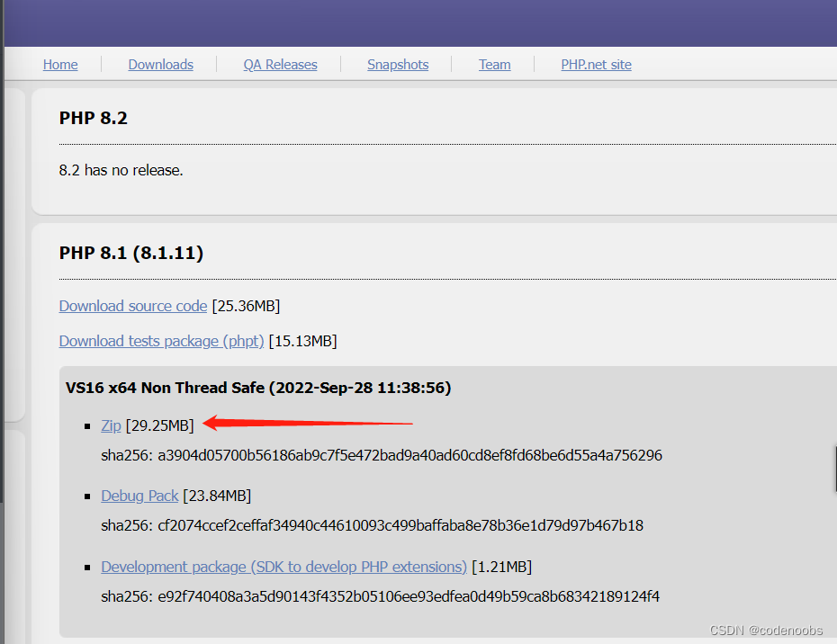Click the [25.36MB] source code size
837x644 pixels.
click(246, 306)
